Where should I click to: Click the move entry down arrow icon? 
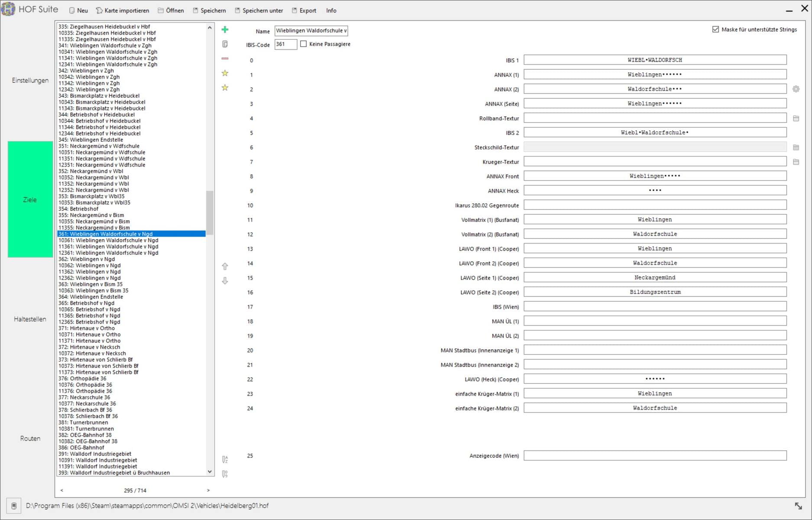[x=225, y=281]
